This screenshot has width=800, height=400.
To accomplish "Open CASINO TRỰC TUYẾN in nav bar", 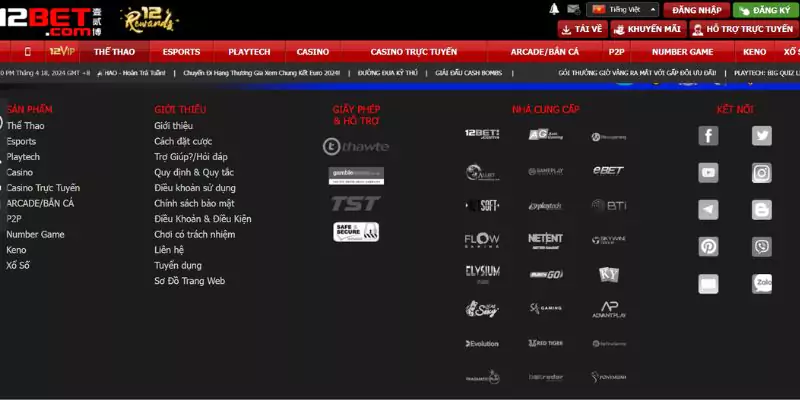I will point(414,52).
